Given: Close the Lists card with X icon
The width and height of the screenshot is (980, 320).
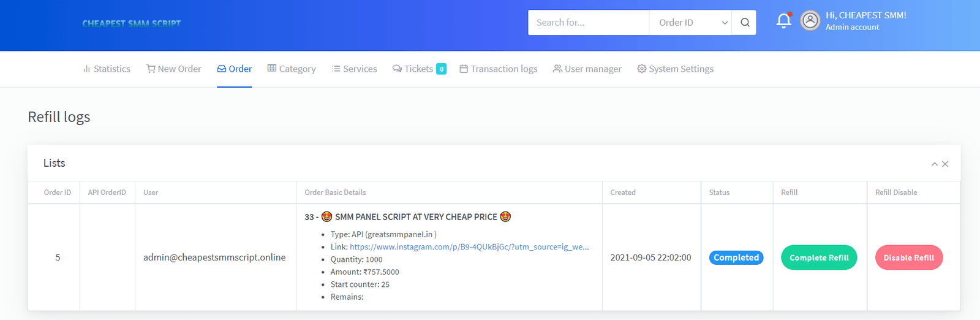Looking at the screenshot, I should pos(945,164).
